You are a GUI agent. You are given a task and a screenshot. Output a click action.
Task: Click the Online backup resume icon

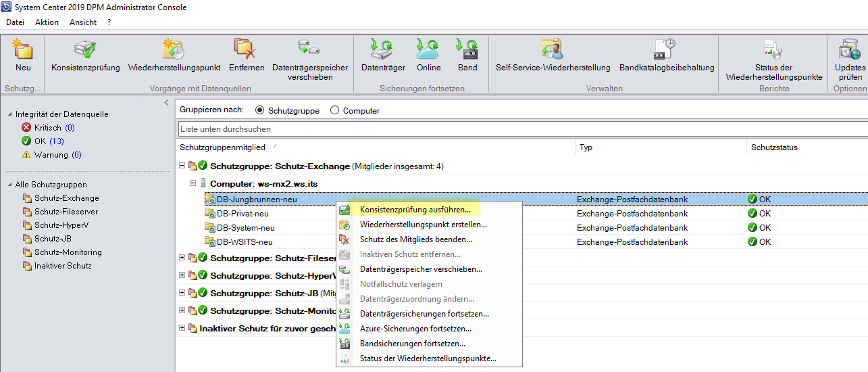[428, 49]
